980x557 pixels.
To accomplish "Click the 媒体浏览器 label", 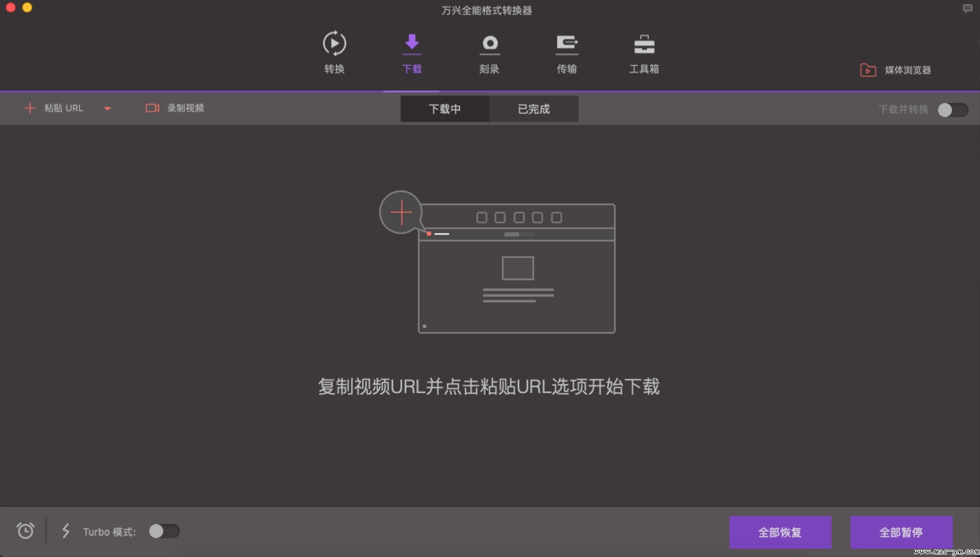I will 908,70.
